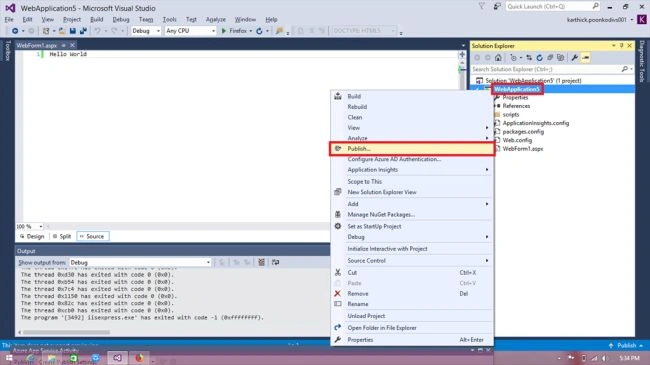This screenshot has width=650, height=365.
Task: Click the Visual Studio icon in taskbar
Action: [x=117, y=358]
